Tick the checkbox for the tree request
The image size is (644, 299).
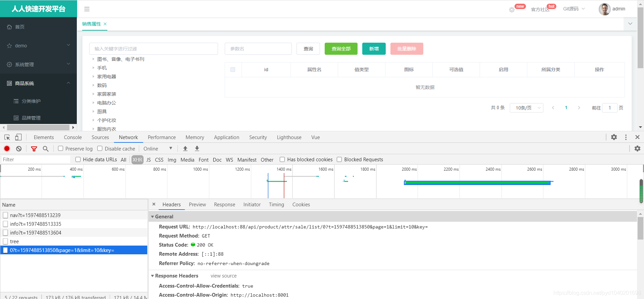click(5, 241)
